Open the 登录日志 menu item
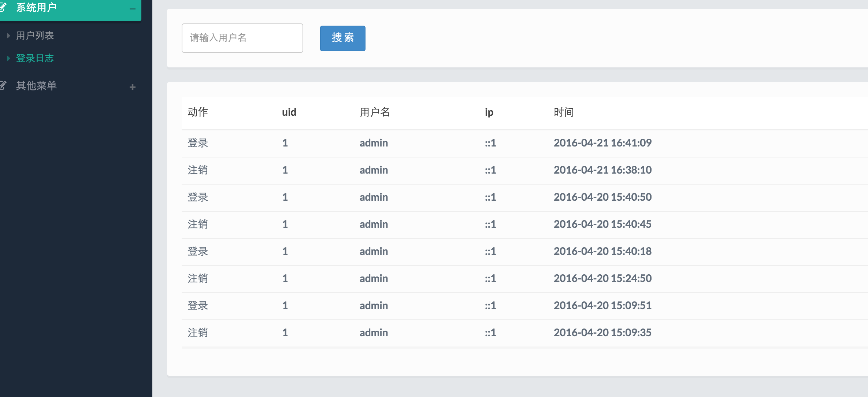868x397 pixels. [x=35, y=58]
